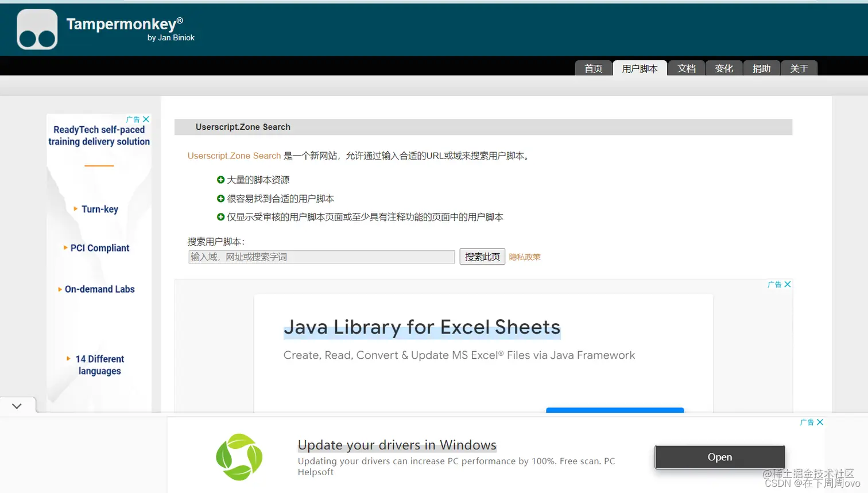Follow the Userscript.Zone Search link
The image size is (868, 493).
(x=234, y=156)
